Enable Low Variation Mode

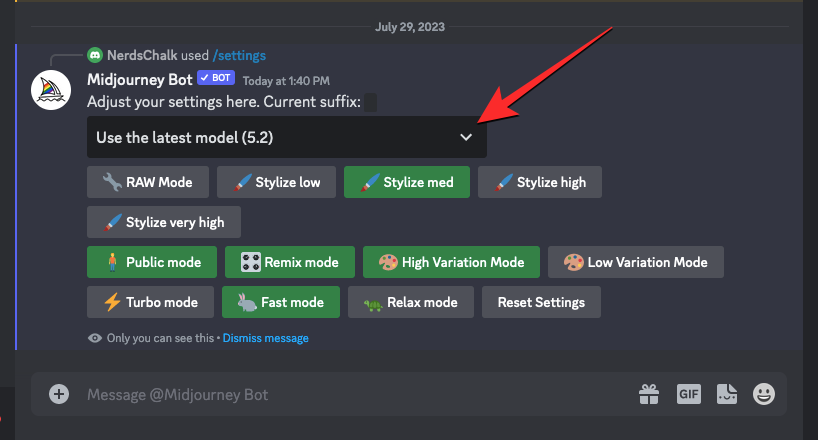[x=636, y=262]
